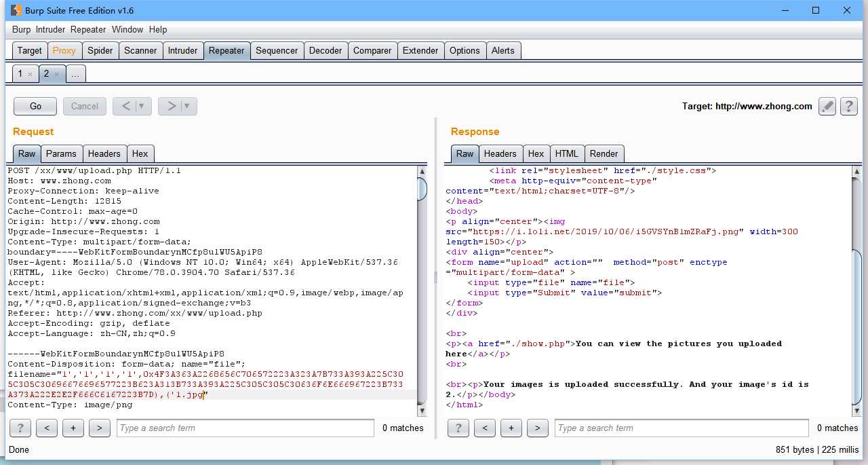Screen dimensions: 868x465
Task: Select the Raw tab in the Response panel
Action: click(465, 153)
